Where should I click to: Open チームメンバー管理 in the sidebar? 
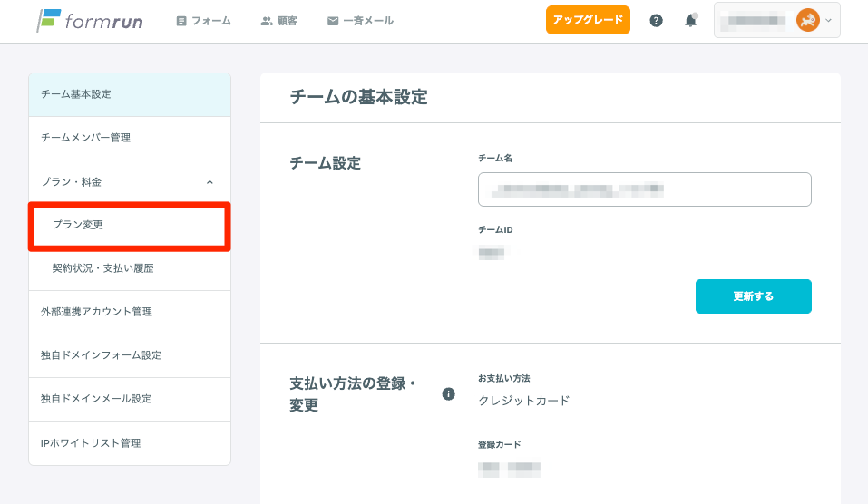[86, 138]
